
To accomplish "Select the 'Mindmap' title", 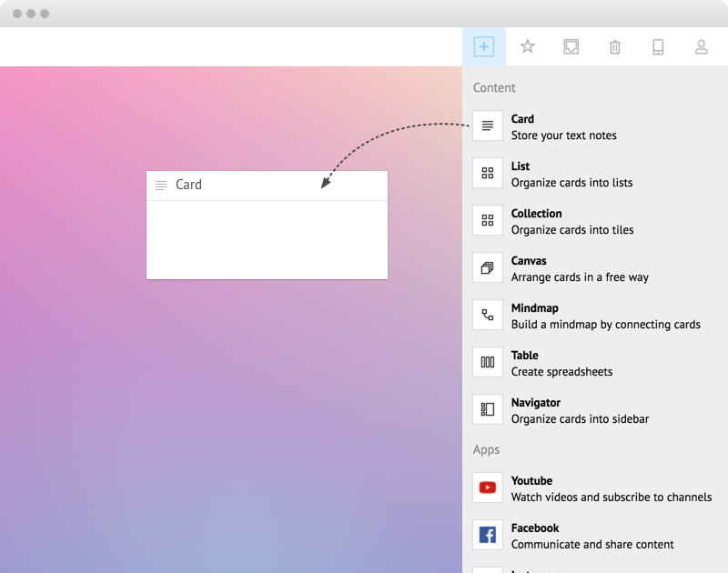I will (x=535, y=308).
